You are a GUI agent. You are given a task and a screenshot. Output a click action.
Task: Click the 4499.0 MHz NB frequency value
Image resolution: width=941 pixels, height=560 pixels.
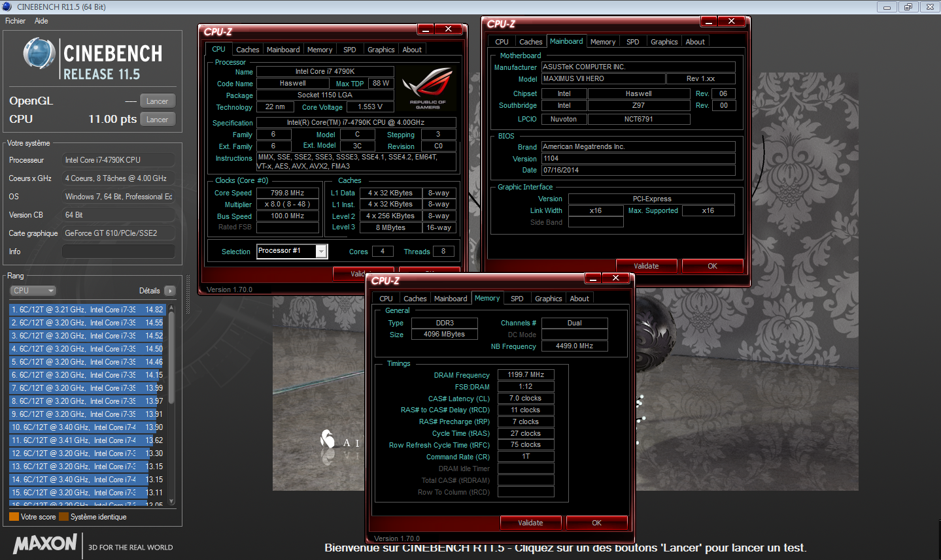point(574,346)
